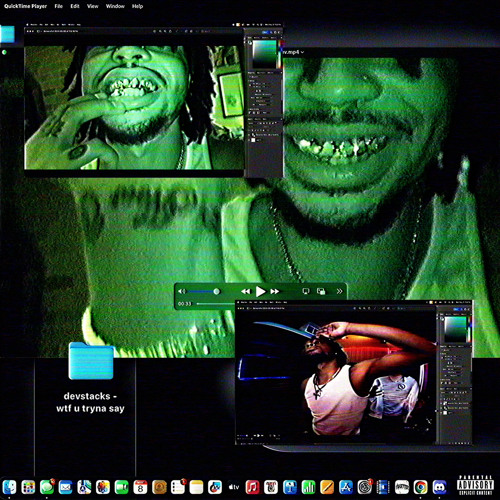Open Discord from the Dock

[x=440, y=487]
